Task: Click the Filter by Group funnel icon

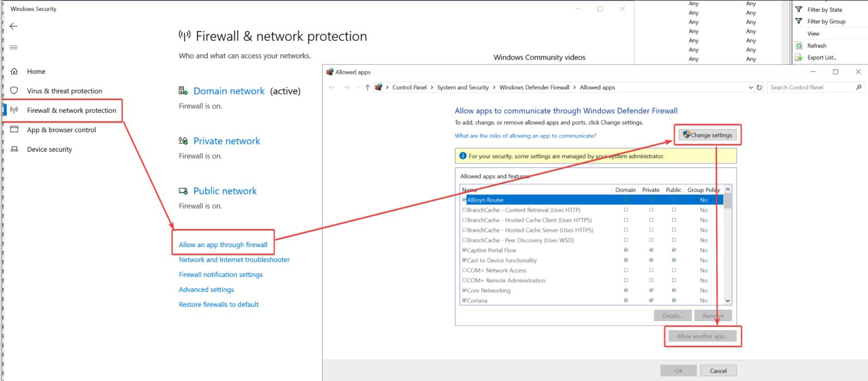Action: pyautogui.click(x=799, y=21)
